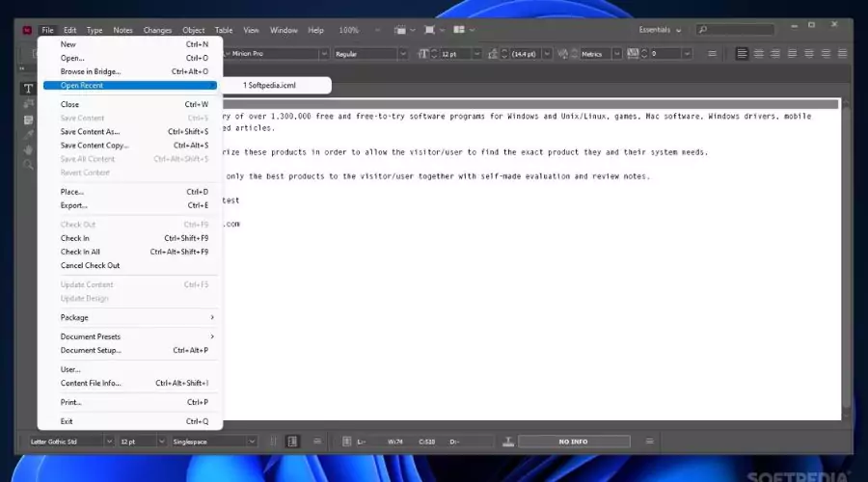Choose Print... from the File menu
Screen dimensions: 868x482
(x=130, y=402)
